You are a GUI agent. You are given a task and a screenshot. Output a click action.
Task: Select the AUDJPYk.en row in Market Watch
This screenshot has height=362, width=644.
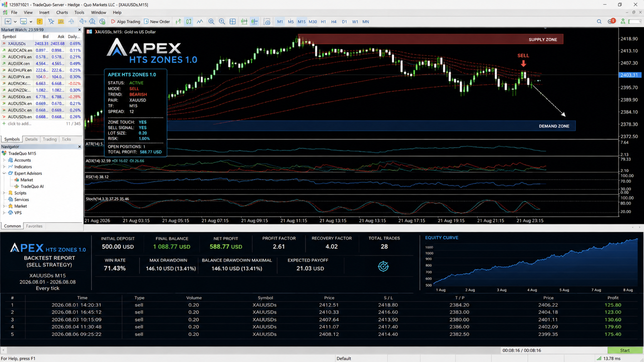pos(41,77)
